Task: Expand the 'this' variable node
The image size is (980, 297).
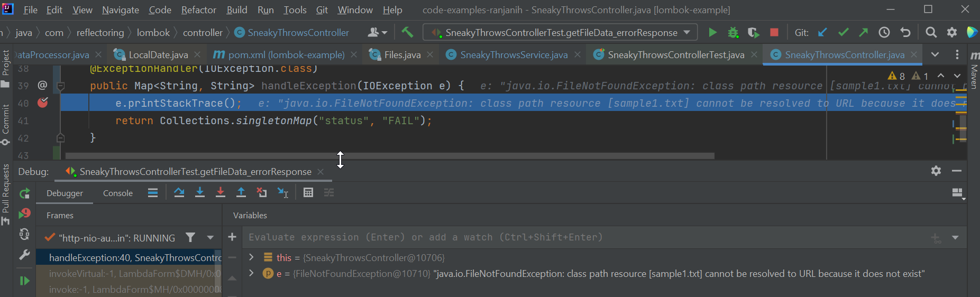Action: 251,257
